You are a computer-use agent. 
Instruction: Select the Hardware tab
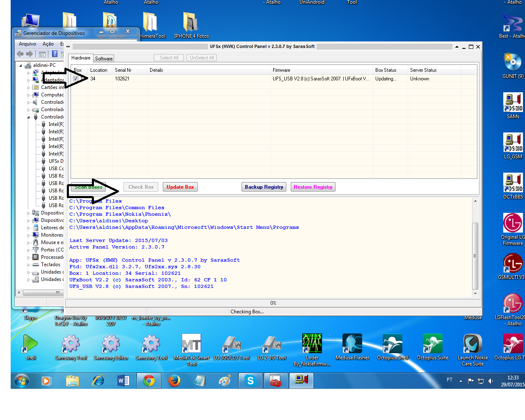(81, 58)
